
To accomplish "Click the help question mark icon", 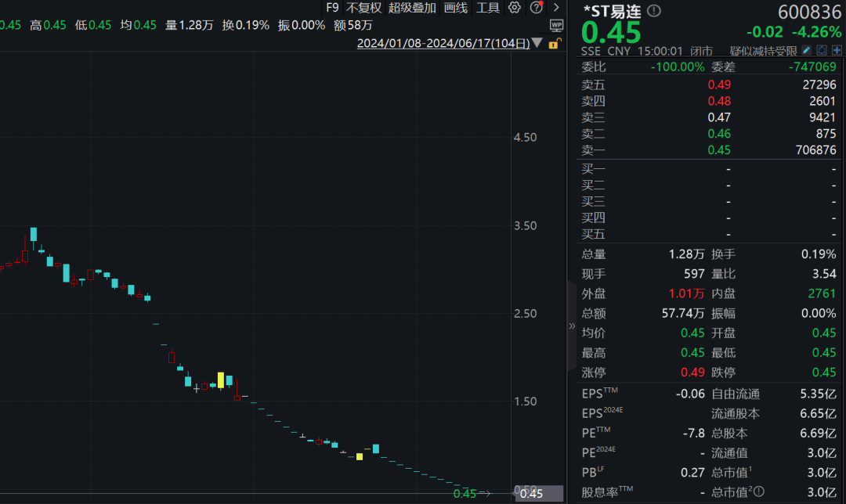I will tap(536, 8).
